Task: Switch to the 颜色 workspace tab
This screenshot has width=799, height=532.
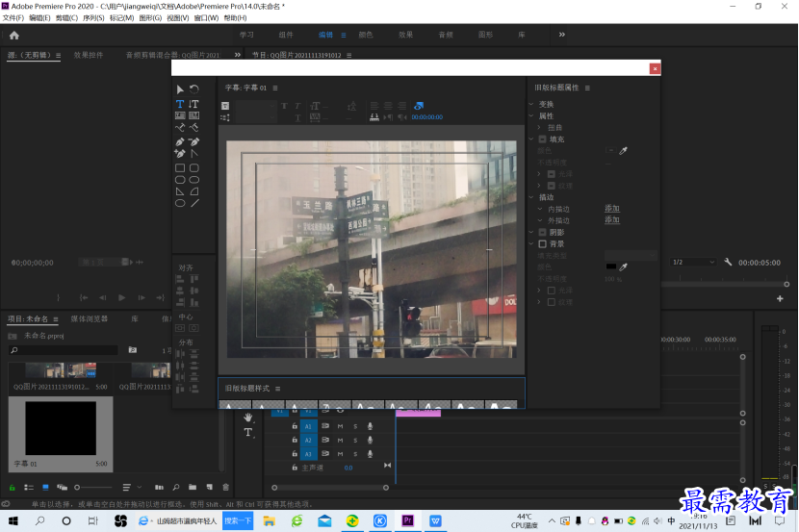Action: tap(366, 35)
